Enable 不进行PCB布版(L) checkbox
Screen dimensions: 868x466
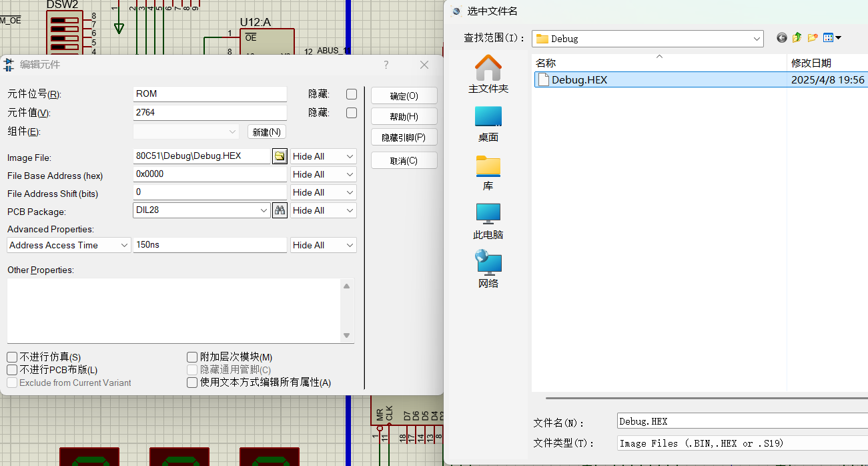pos(12,370)
